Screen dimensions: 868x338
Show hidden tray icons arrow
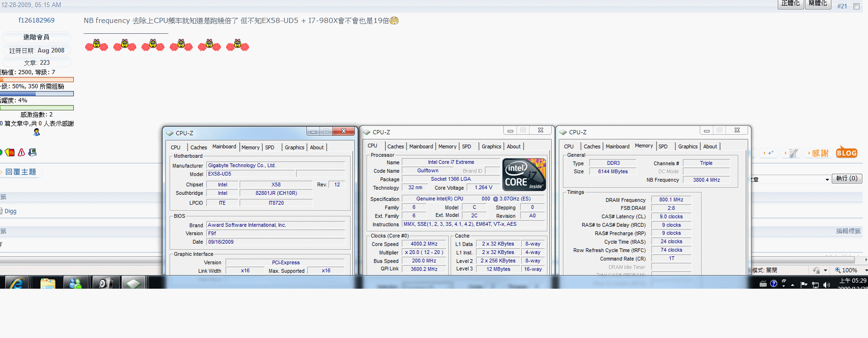coord(793,284)
